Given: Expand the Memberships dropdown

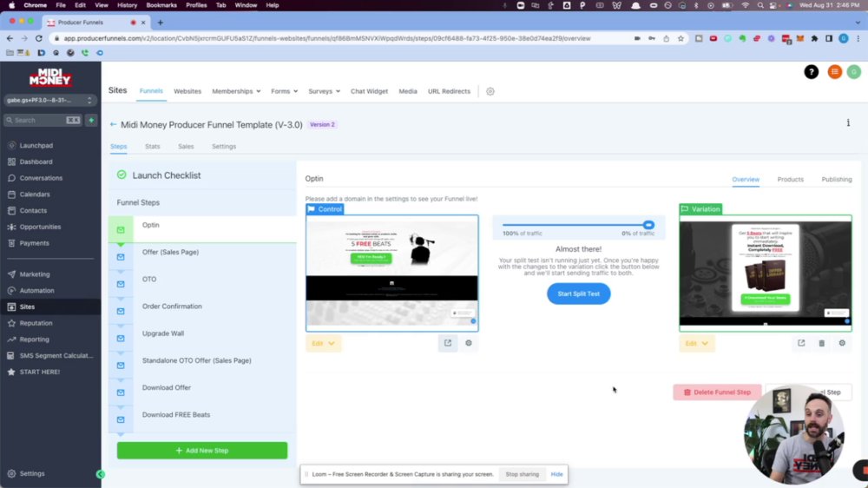Looking at the screenshot, I should coord(236,91).
